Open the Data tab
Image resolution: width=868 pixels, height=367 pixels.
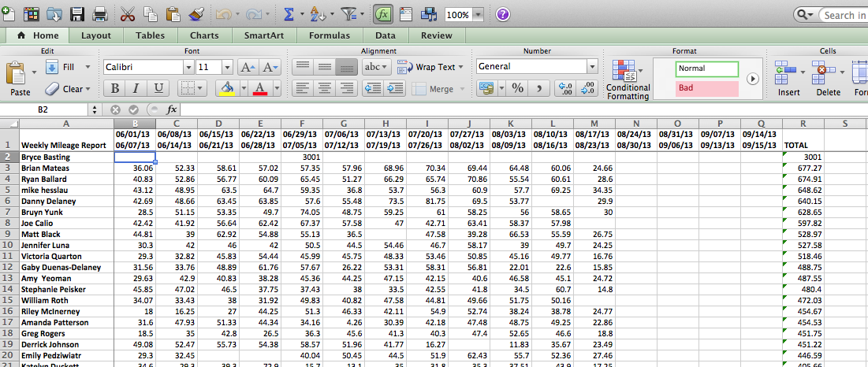(x=386, y=35)
